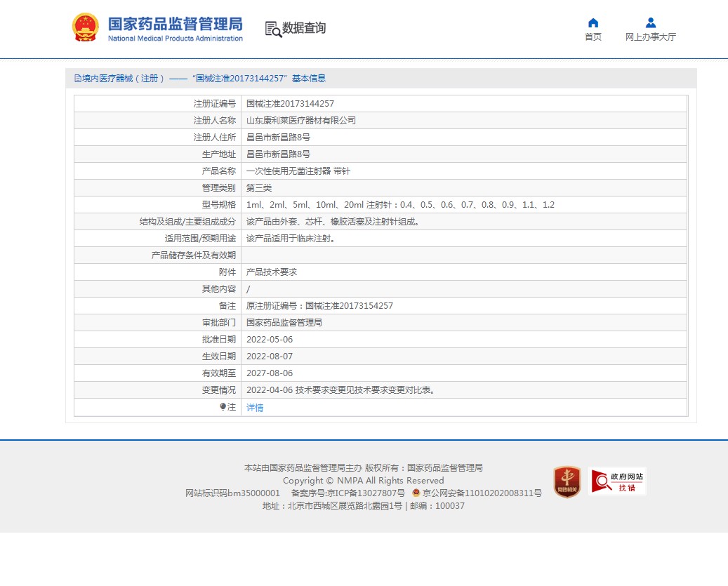Click 国家药品监督管理局 header title
The image size is (728, 586).
pyautogui.click(x=175, y=24)
